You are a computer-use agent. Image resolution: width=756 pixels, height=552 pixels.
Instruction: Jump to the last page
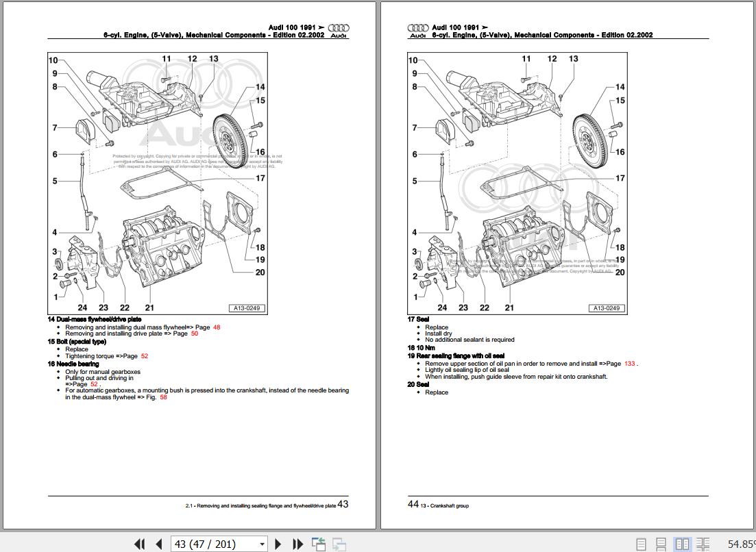pos(297,544)
